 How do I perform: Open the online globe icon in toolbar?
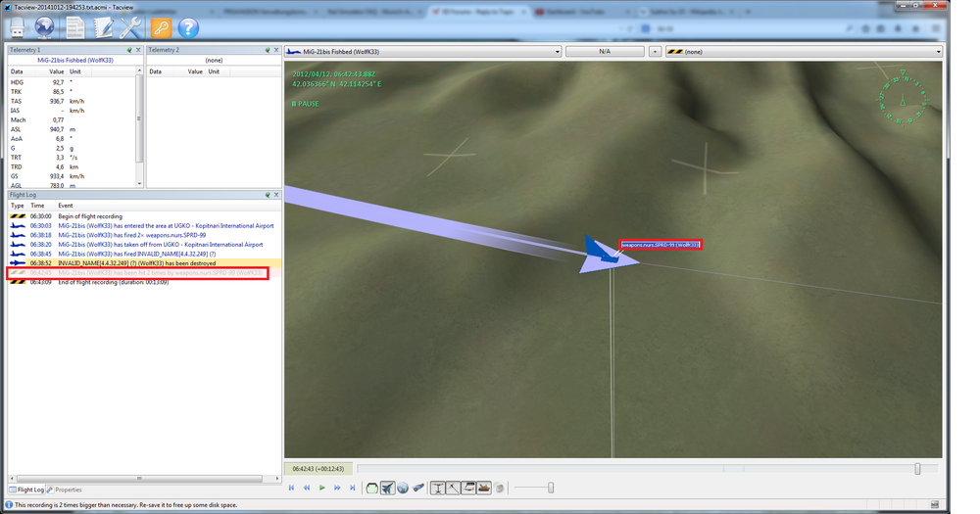(44, 27)
